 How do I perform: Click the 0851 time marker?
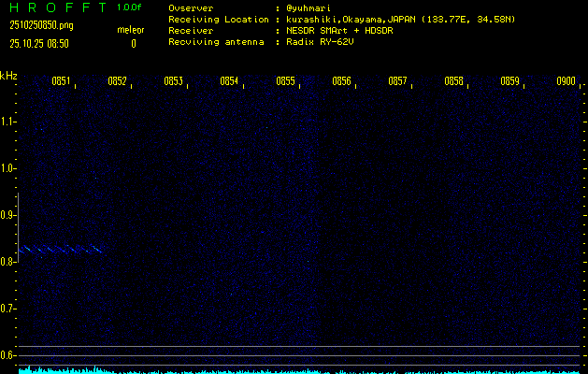point(61,81)
